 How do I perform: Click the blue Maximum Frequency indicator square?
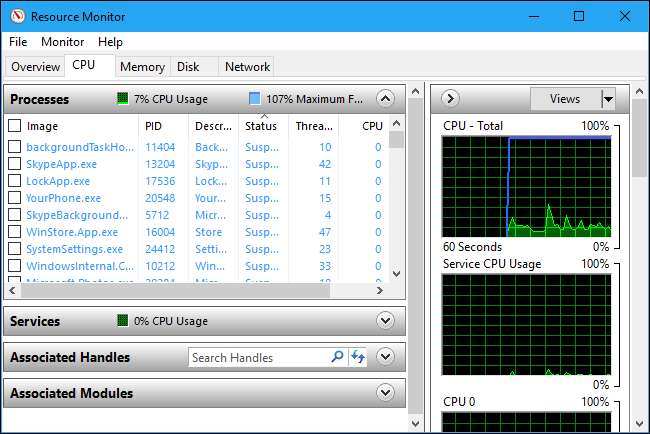pyautogui.click(x=254, y=99)
